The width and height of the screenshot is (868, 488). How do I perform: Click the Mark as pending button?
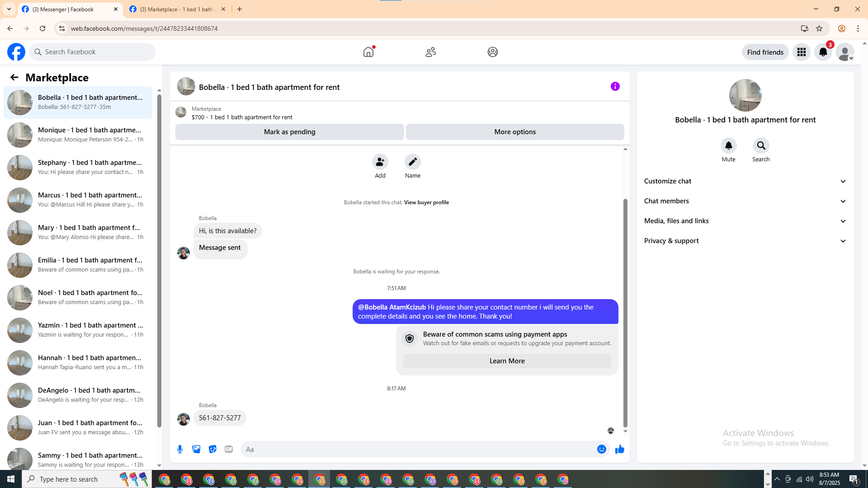[290, 132]
